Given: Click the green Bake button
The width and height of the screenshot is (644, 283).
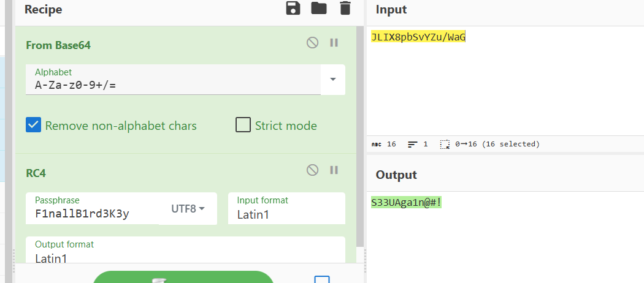Looking at the screenshot, I should point(183,277).
